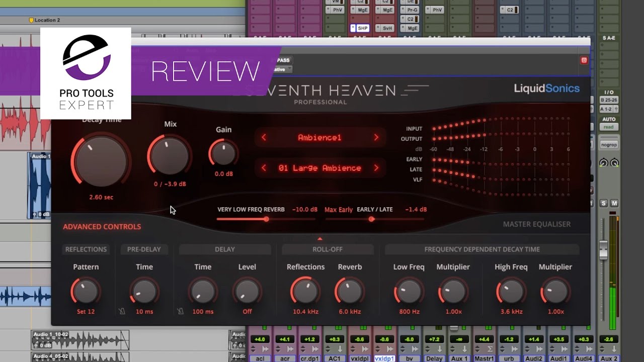
Task: Click the 800 Hz low freq value
Action: point(409,312)
